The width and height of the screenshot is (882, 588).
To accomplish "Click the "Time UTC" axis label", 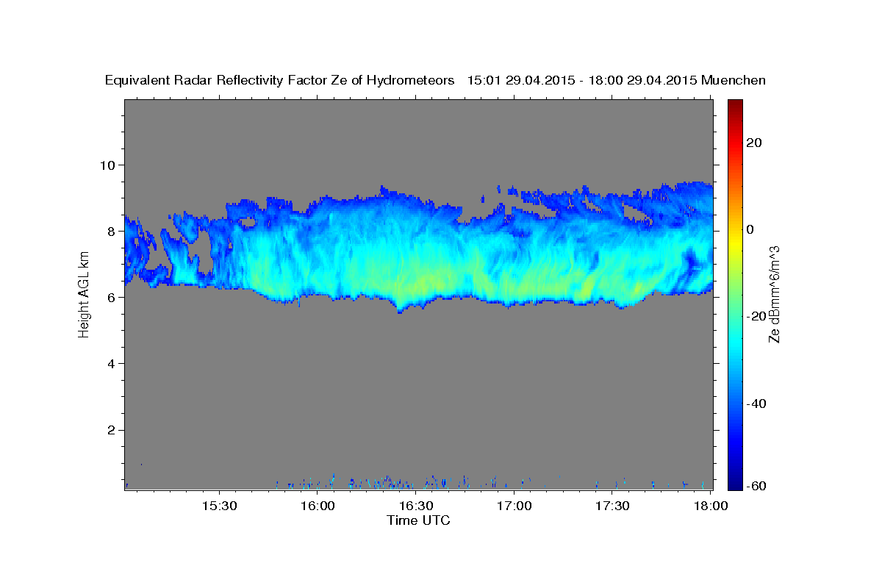I will coord(418,520).
